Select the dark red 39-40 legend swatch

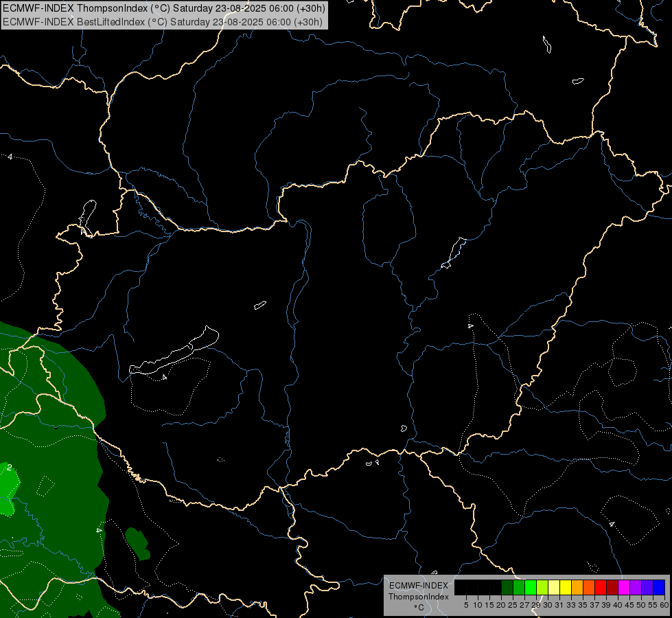coord(612,588)
